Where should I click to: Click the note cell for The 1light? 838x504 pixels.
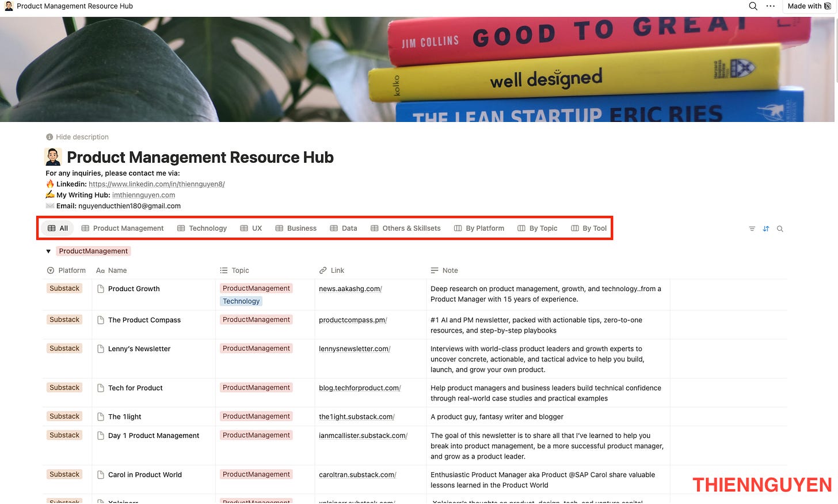(548, 417)
